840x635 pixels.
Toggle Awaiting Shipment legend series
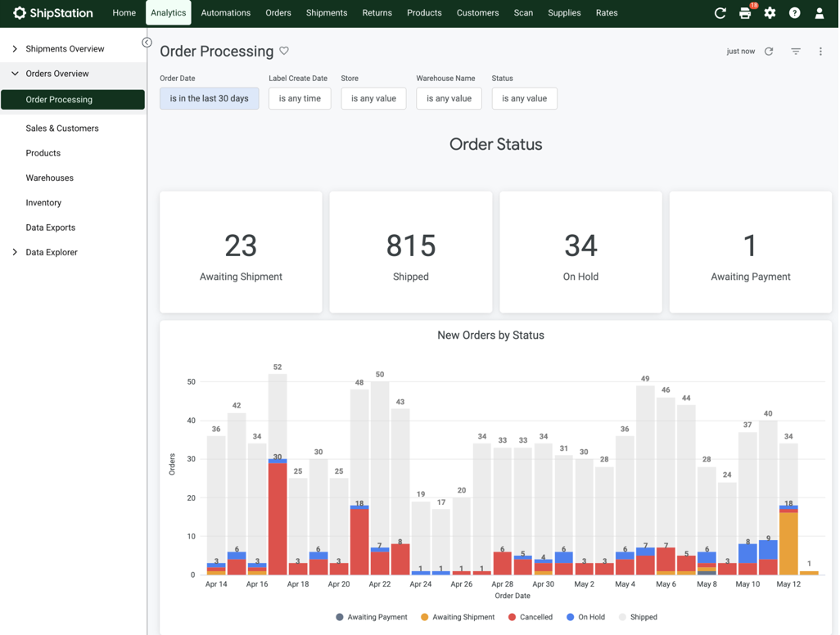(x=458, y=617)
